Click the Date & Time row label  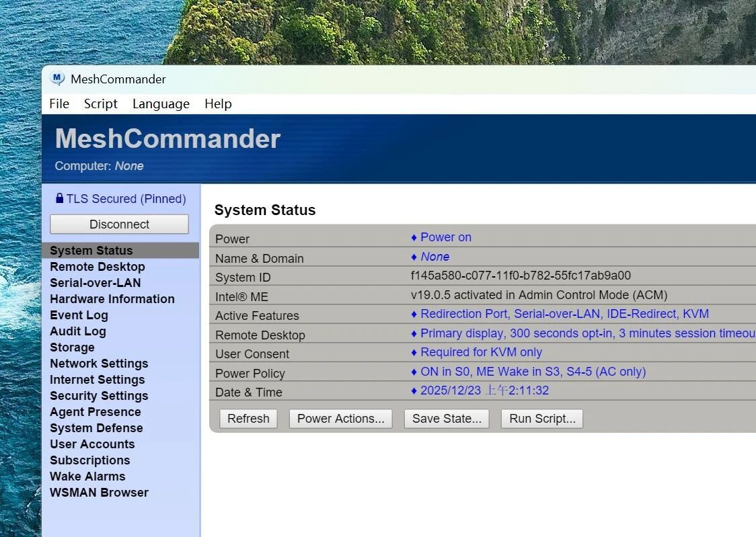(248, 393)
